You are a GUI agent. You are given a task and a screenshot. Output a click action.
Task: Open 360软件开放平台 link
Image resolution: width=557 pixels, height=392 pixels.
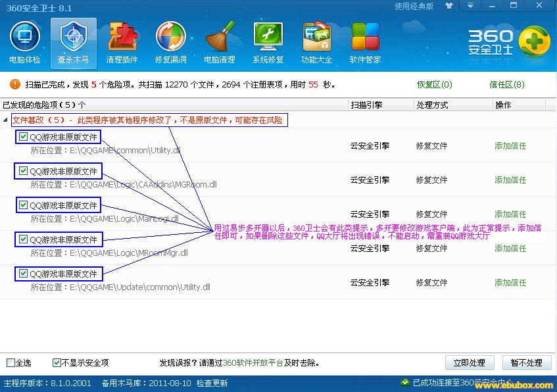tap(253, 363)
